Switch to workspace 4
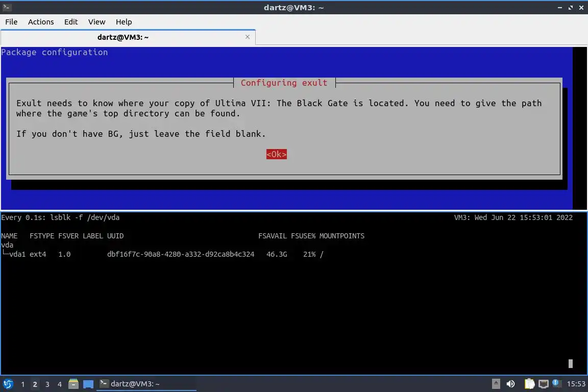 (x=59, y=384)
